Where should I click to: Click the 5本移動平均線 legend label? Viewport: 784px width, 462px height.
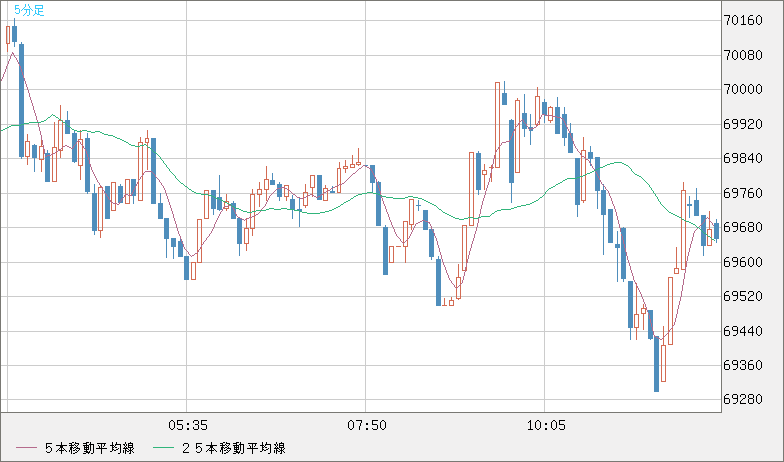pyautogui.click(x=90, y=448)
